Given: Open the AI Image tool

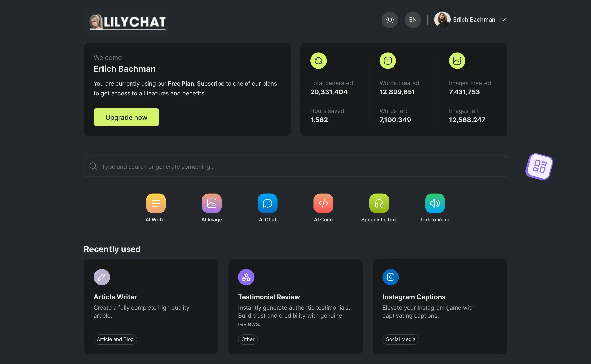Looking at the screenshot, I should 212,203.
